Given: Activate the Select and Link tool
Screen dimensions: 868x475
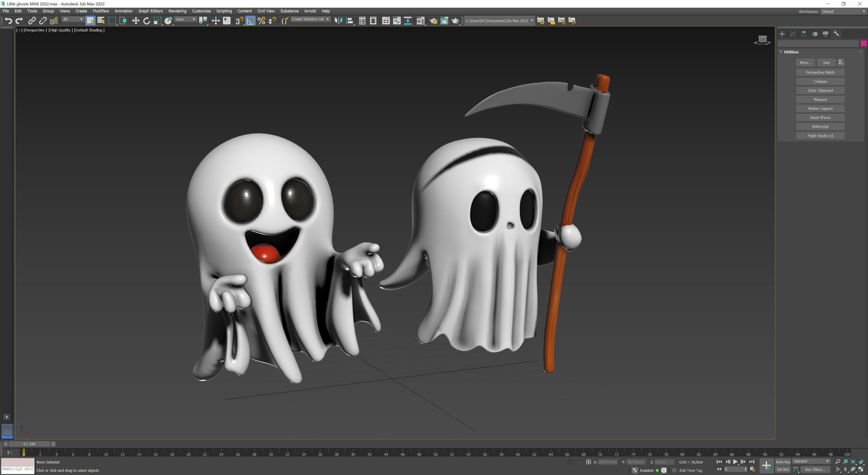Looking at the screenshot, I should tap(32, 21).
